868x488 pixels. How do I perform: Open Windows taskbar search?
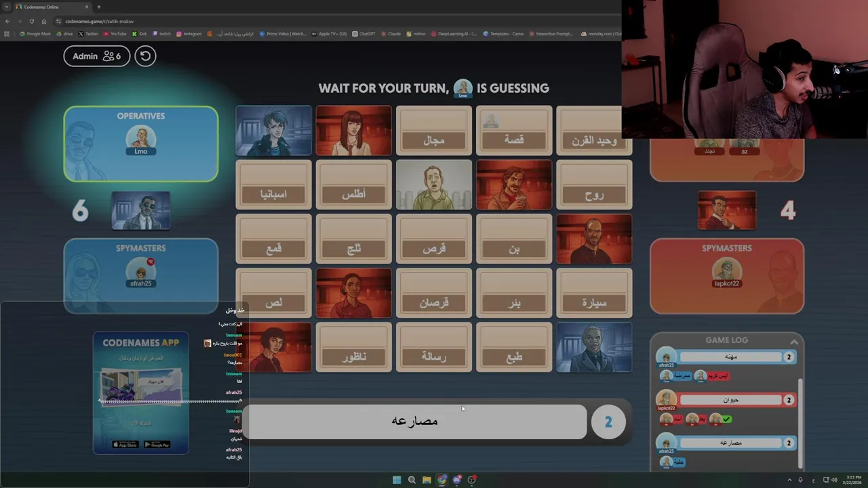coord(412,480)
